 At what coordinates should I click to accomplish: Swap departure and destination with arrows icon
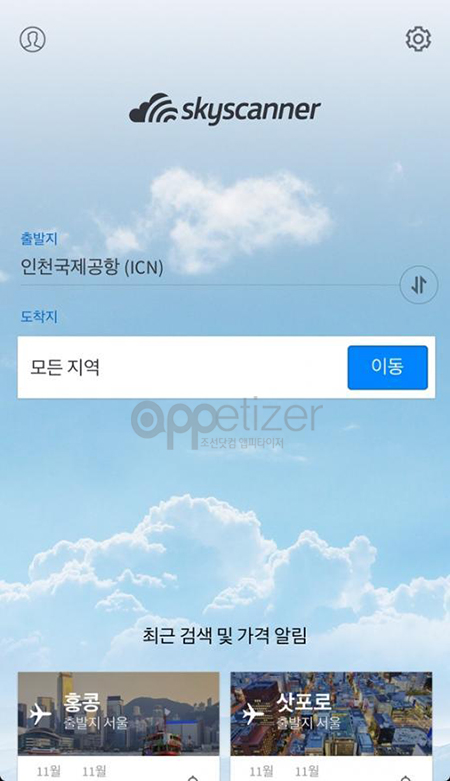[419, 285]
